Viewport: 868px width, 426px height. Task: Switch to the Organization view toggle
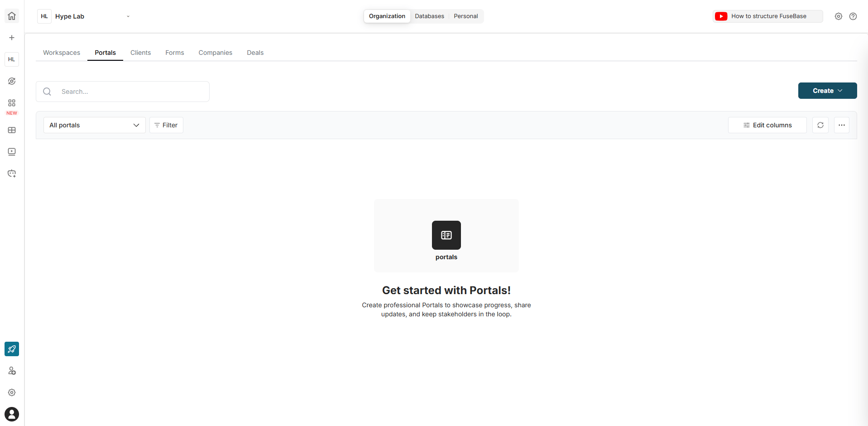point(387,16)
